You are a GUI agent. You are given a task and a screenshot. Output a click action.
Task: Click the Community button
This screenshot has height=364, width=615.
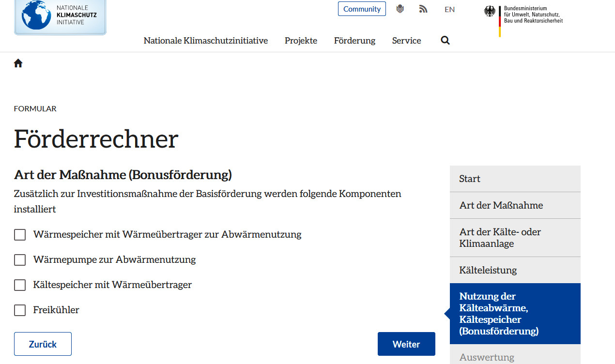coord(362,9)
